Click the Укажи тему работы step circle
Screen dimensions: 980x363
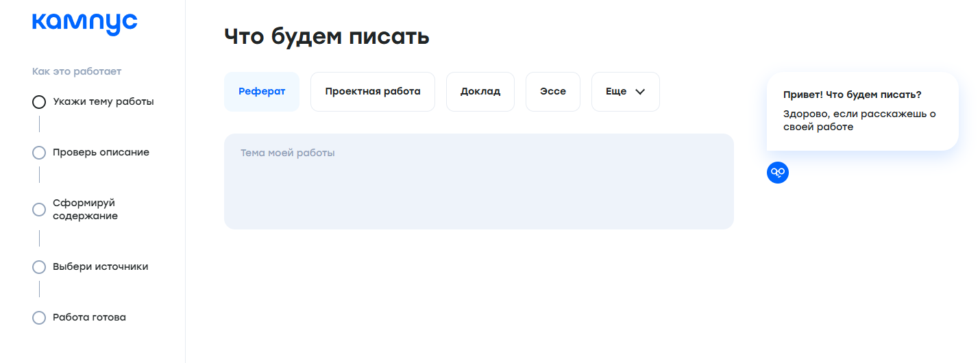[x=39, y=102]
